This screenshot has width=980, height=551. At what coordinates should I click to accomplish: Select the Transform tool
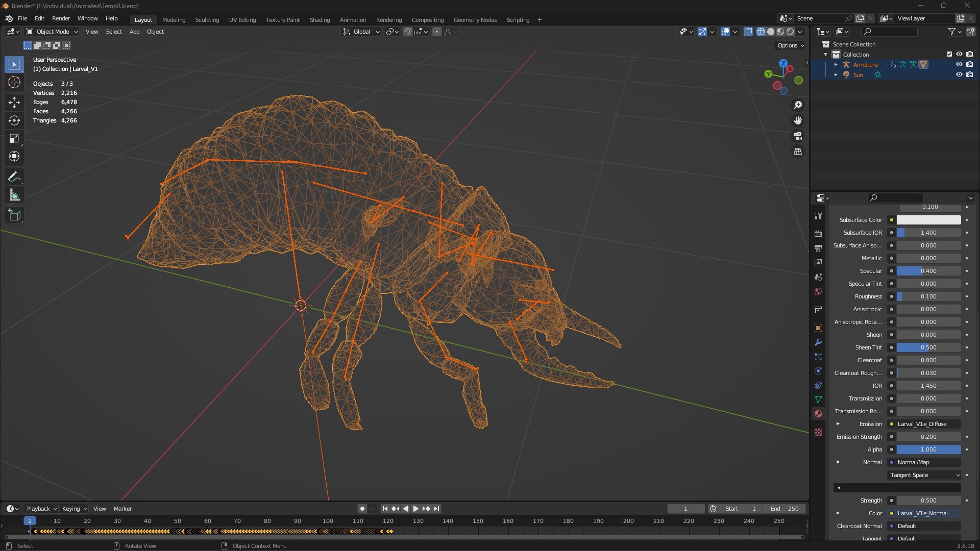pos(14,157)
